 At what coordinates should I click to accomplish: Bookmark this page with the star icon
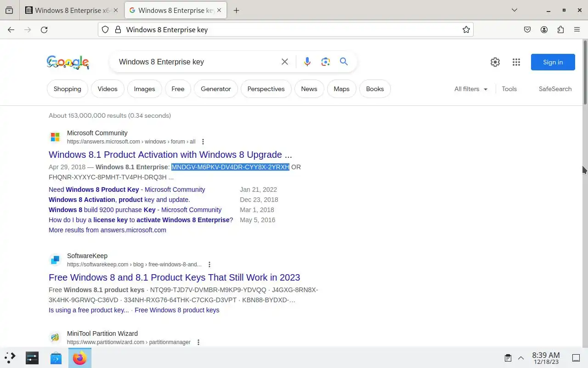466,29
